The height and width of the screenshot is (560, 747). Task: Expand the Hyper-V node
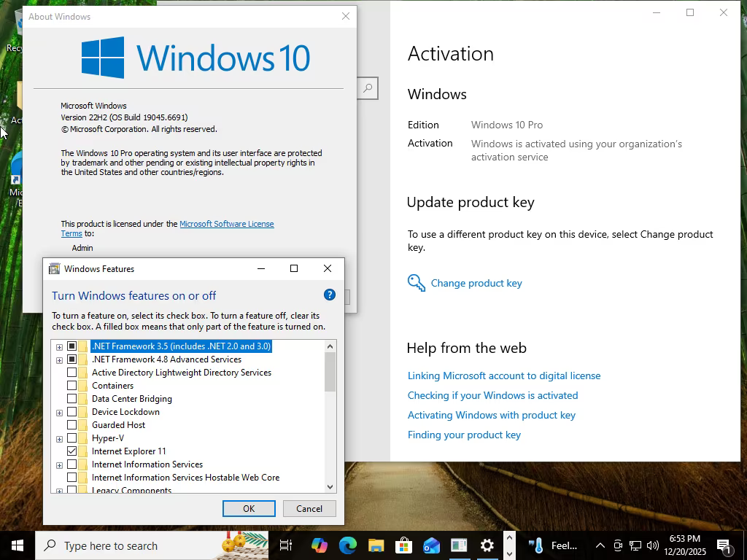point(60,438)
